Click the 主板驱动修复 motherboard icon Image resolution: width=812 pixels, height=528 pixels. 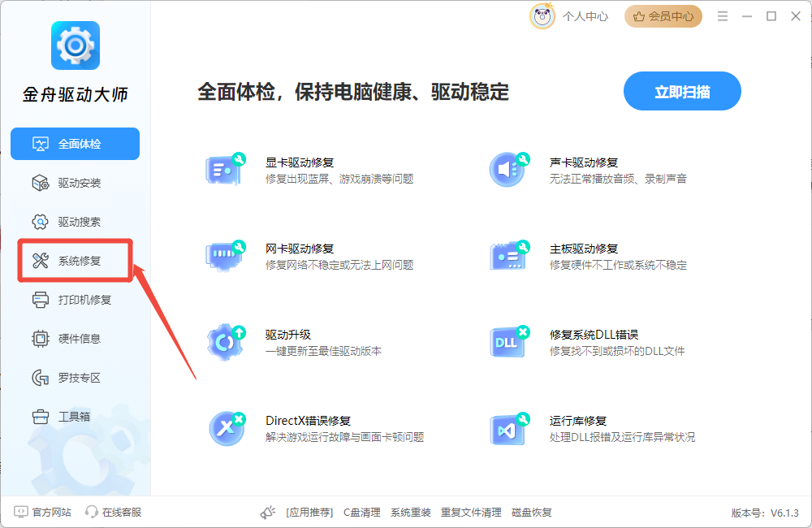pyautogui.click(x=509, y=255)
